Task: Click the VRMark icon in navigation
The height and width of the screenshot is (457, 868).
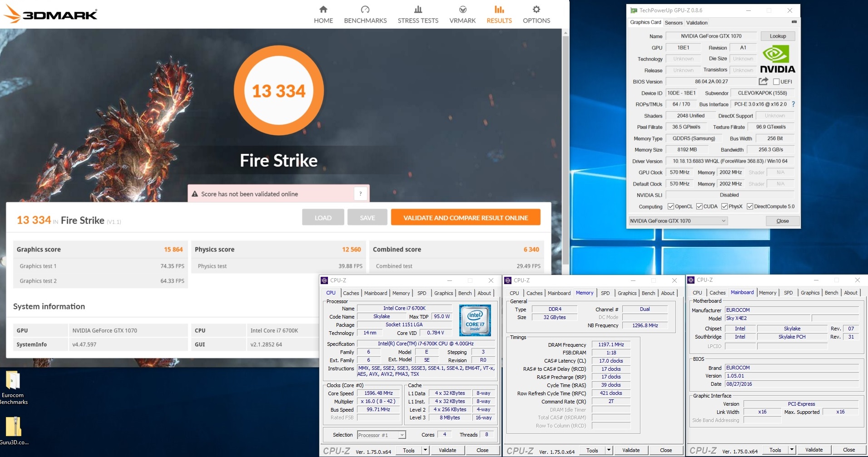Action: 462,10
